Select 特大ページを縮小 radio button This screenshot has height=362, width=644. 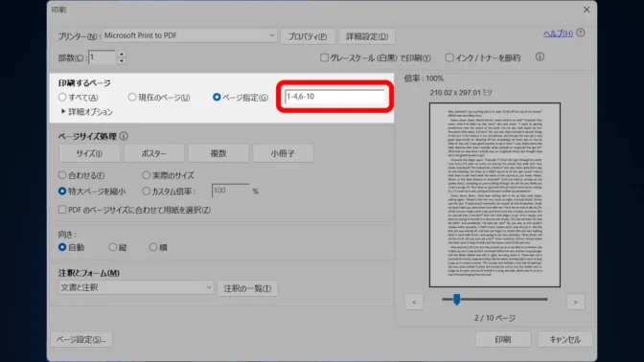click(62, 191)
